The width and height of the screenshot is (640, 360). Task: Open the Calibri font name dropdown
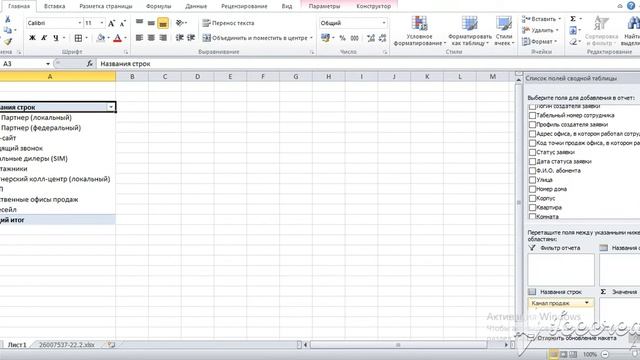point(80,23)
